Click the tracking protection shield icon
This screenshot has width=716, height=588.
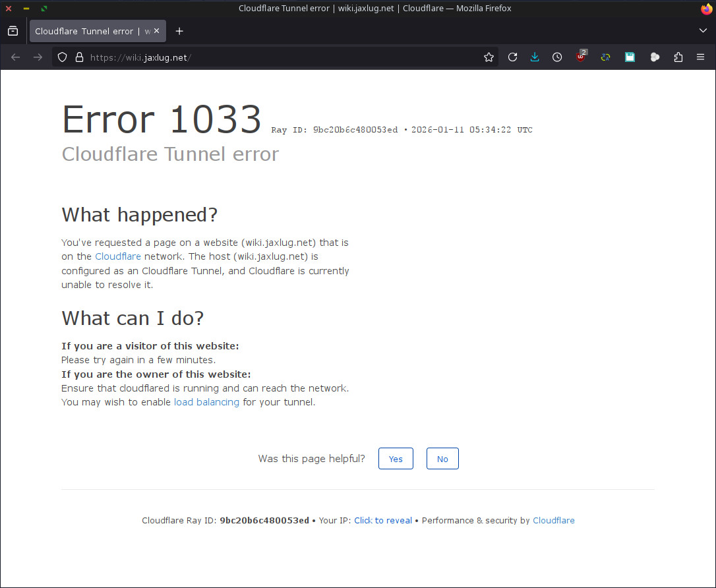pos(61,57)
